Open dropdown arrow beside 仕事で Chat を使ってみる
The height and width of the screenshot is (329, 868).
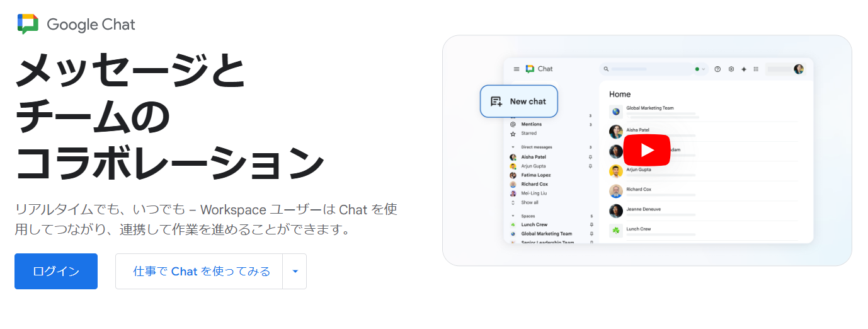tap(295, 272)
